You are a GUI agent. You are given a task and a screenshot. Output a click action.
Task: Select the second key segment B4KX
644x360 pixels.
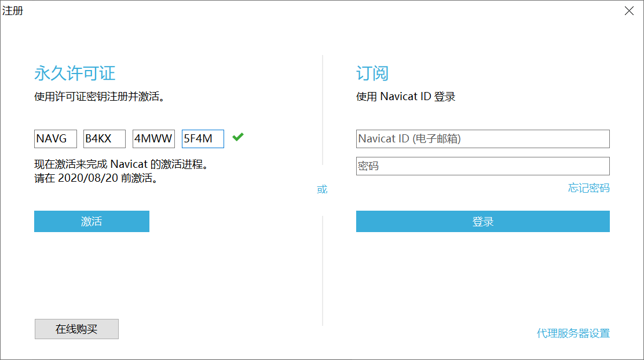click(x=104, y=138)
